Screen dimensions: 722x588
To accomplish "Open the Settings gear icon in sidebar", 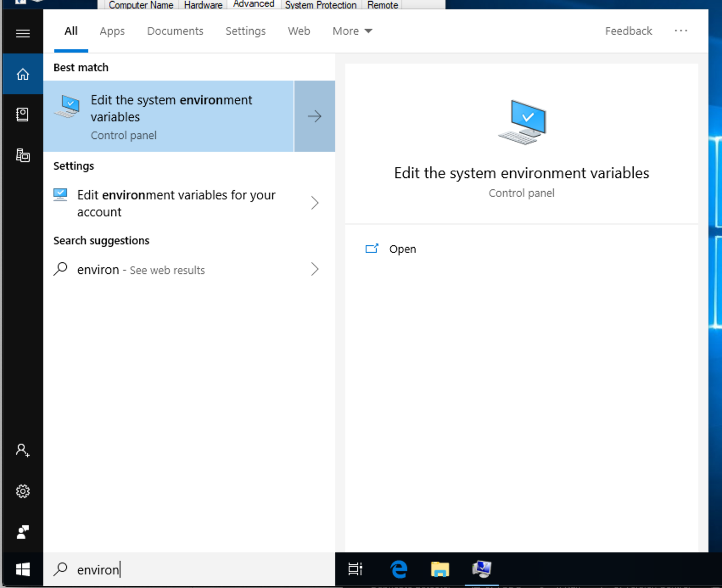I will [23, 491].
